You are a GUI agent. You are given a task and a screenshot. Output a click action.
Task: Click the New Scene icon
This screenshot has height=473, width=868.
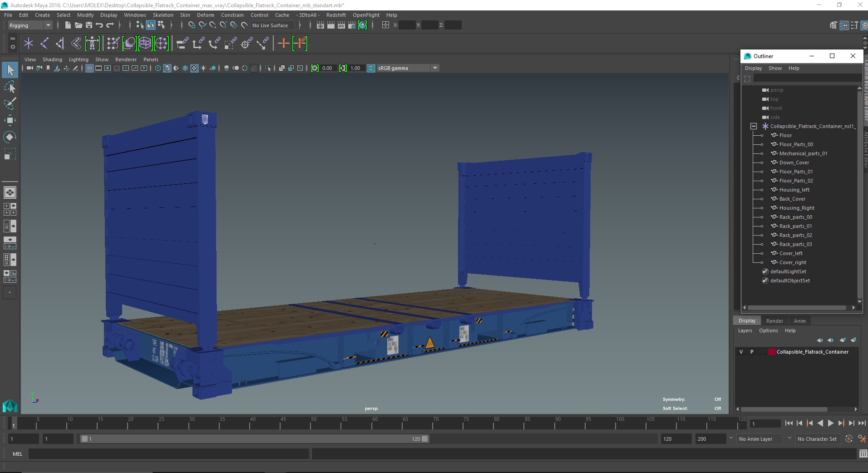tap(68, 25)
